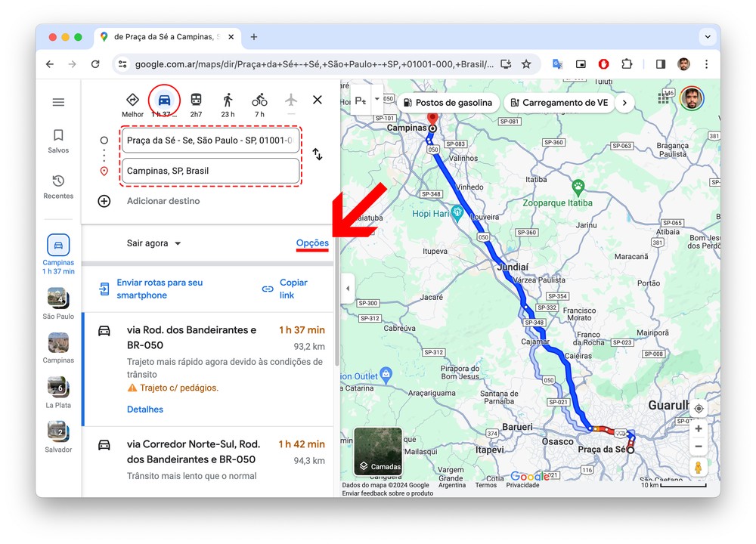Open the hamburger menu in Maps sidebar

(58, 102)
